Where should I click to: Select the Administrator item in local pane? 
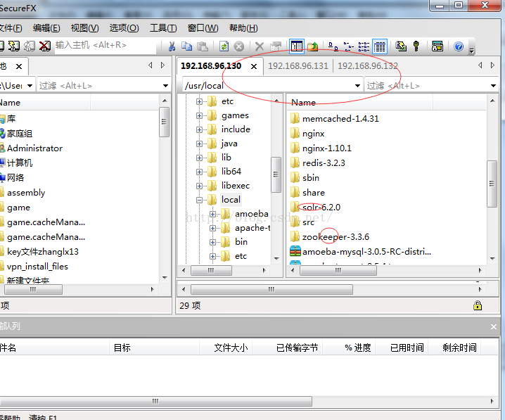pos(34,148)
